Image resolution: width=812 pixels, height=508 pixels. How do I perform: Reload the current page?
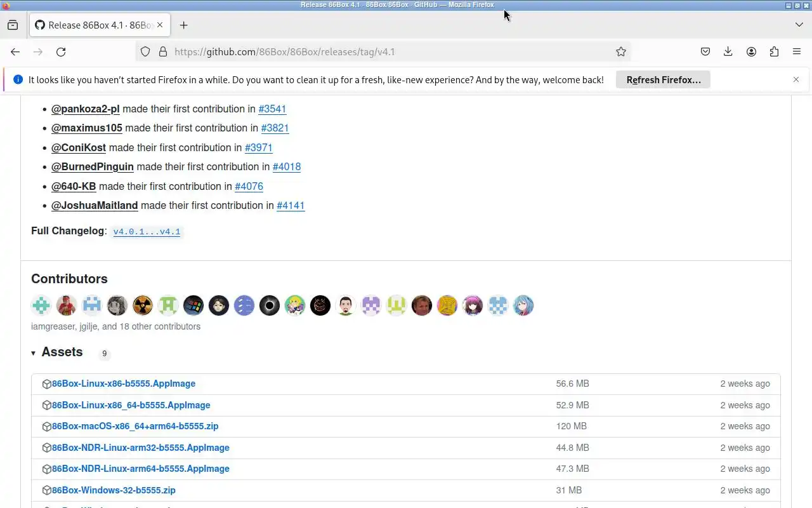(x=61, y=52)
